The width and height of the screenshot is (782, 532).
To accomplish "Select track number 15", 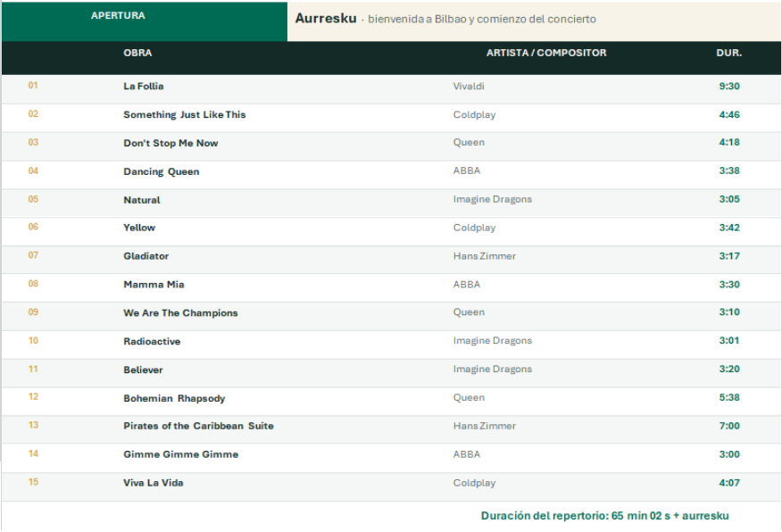I will coord(33,482).
